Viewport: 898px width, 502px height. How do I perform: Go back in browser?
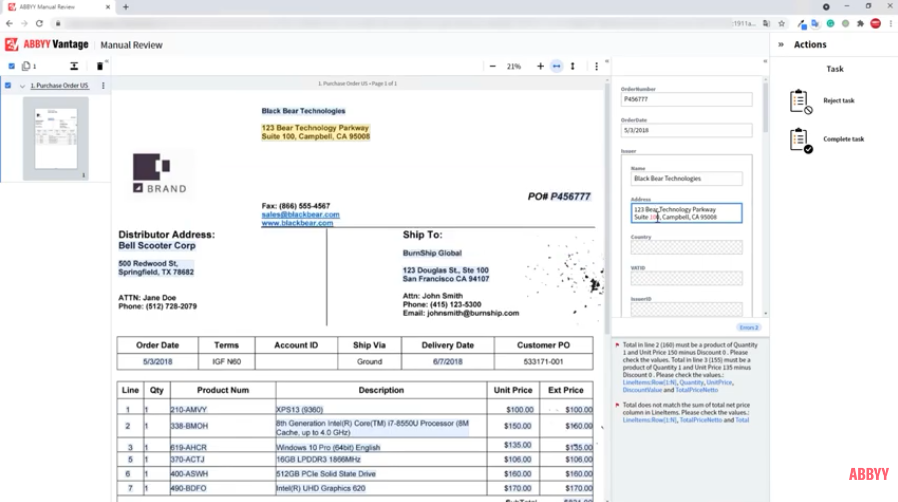point(9,23)
